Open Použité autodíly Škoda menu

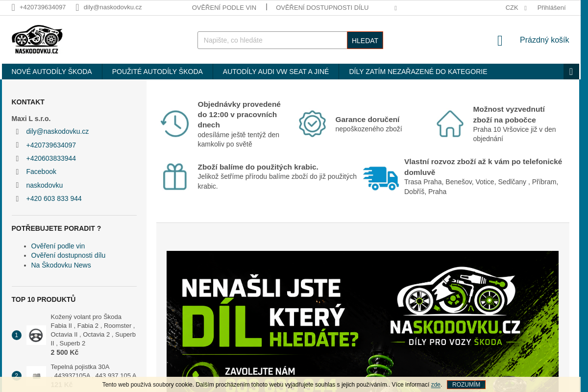point(157,72)
